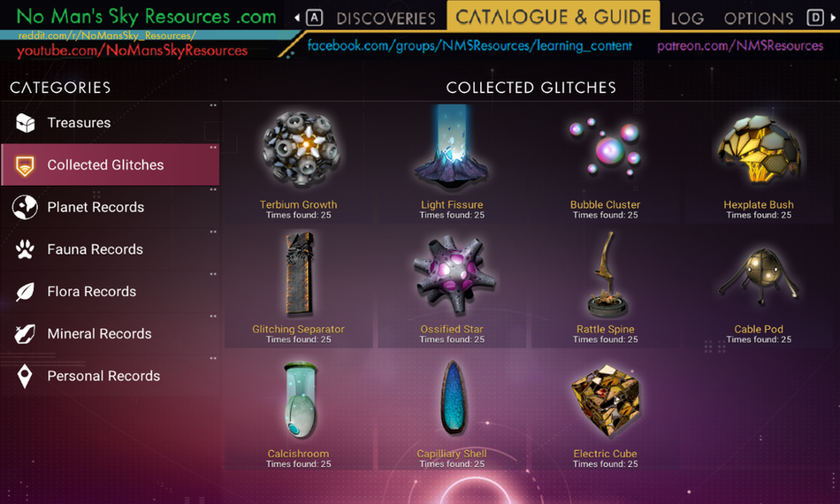Select the Calcishroom icon
The image size is (840, 504).
tap(301, 400)
